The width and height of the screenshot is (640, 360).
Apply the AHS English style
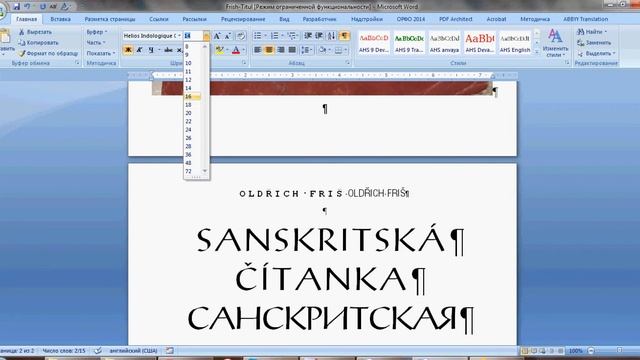[515, 42]
